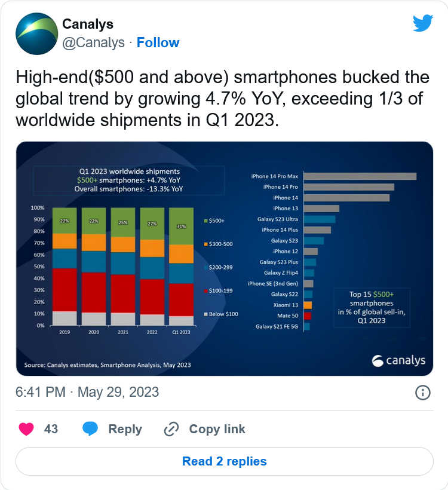Click the Q1 2023 stacked bar
Screen dimensions: 448x490
click(181, 267)
